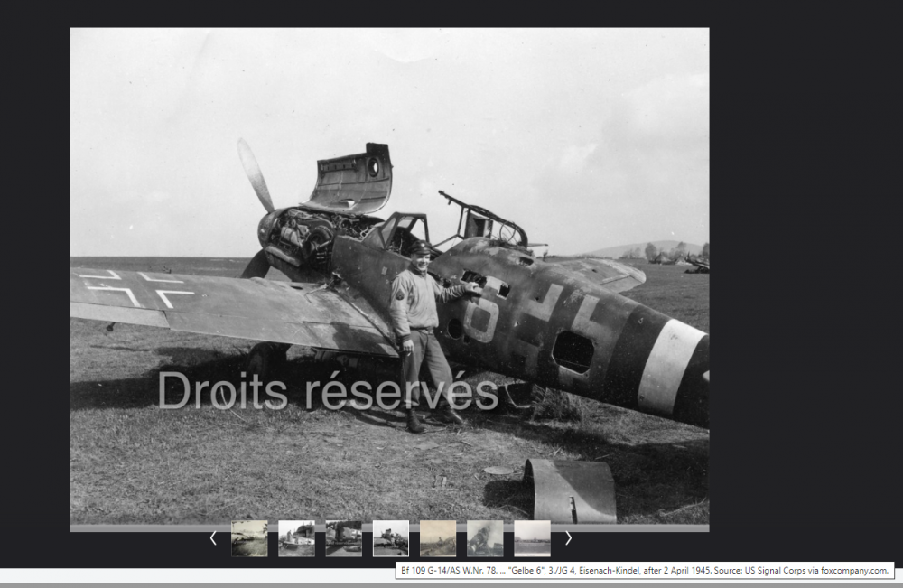The width and height of the screenshot is (903, 588).
Task: Click the "Droits réservés" watermark text
Action: (x=328, y=391)
